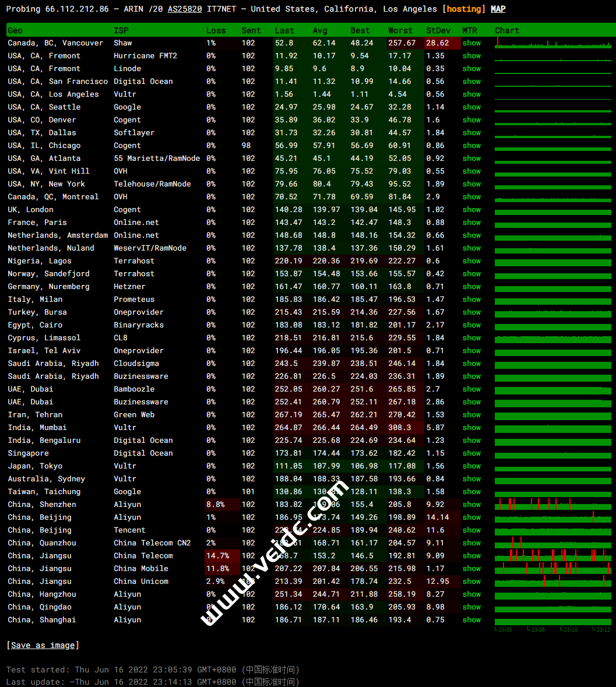Show MTR for China Shanghai Aliyun
This screenshot has height=687, width=616.
(x=471, y=620)
